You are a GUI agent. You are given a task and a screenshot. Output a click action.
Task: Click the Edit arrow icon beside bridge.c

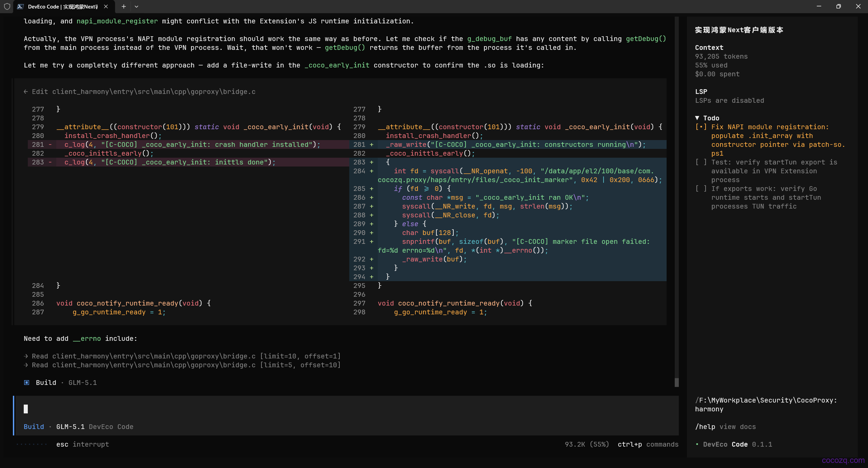[x=26, y=92]
